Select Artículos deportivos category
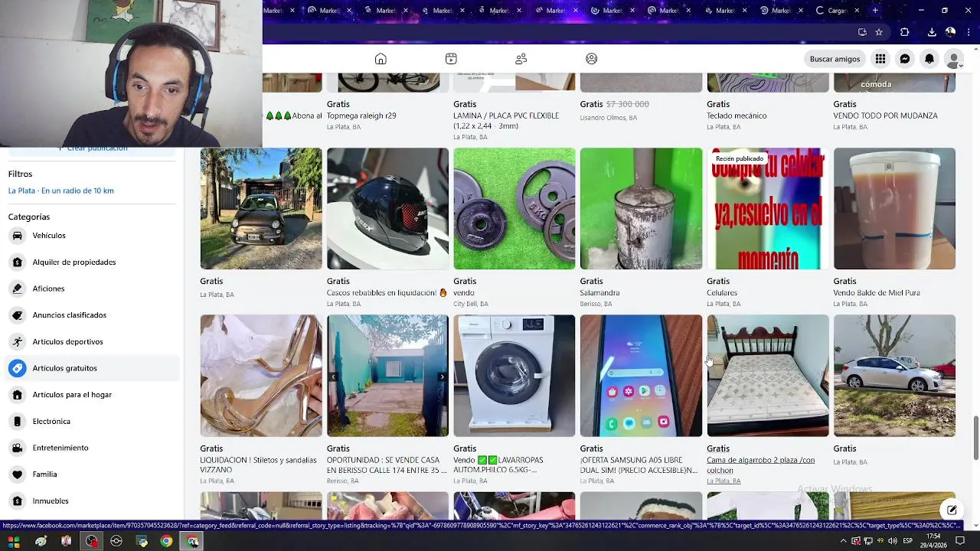Screen dimensions: 980x551 [x=92, y=342]
